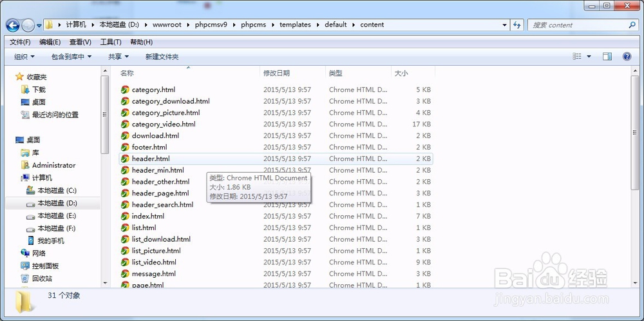Viewport: 644px width, 321px height.
Task: Open 本地磁盘 (D:) in navigation tree
Action: (57, 203)
